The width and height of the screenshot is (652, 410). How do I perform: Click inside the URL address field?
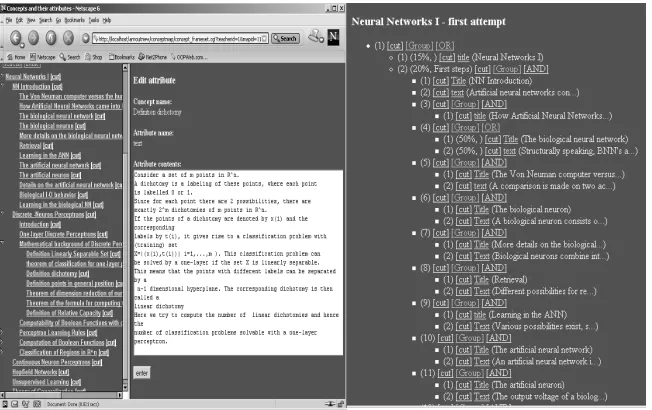tap(178, 39)
